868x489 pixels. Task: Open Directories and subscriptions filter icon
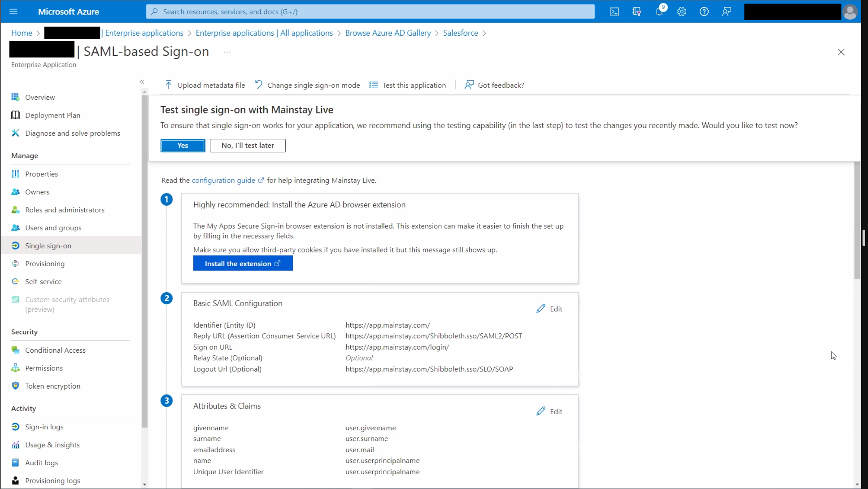[x=637, y=12]
